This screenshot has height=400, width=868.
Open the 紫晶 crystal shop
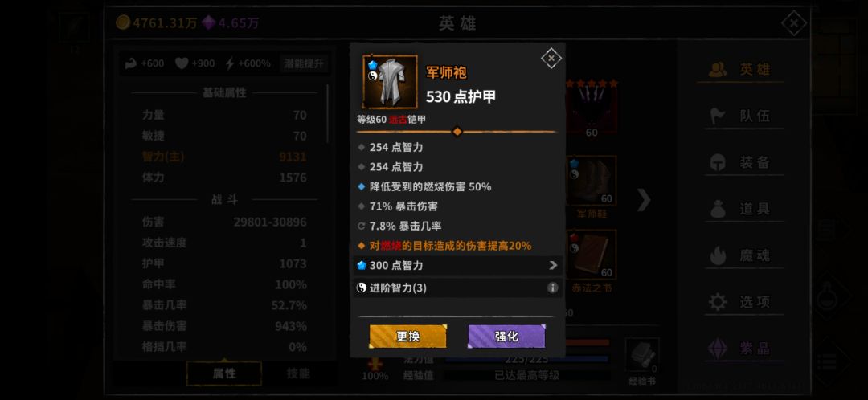tap(740, 349)
